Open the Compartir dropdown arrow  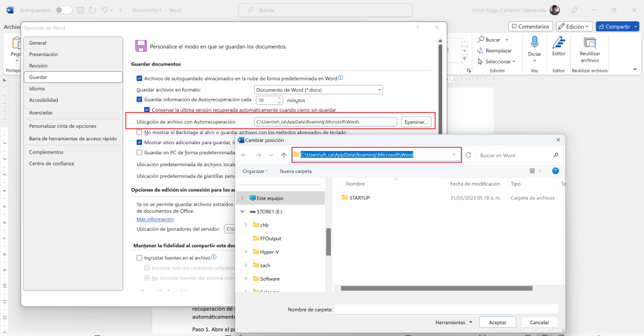point(636,26)
